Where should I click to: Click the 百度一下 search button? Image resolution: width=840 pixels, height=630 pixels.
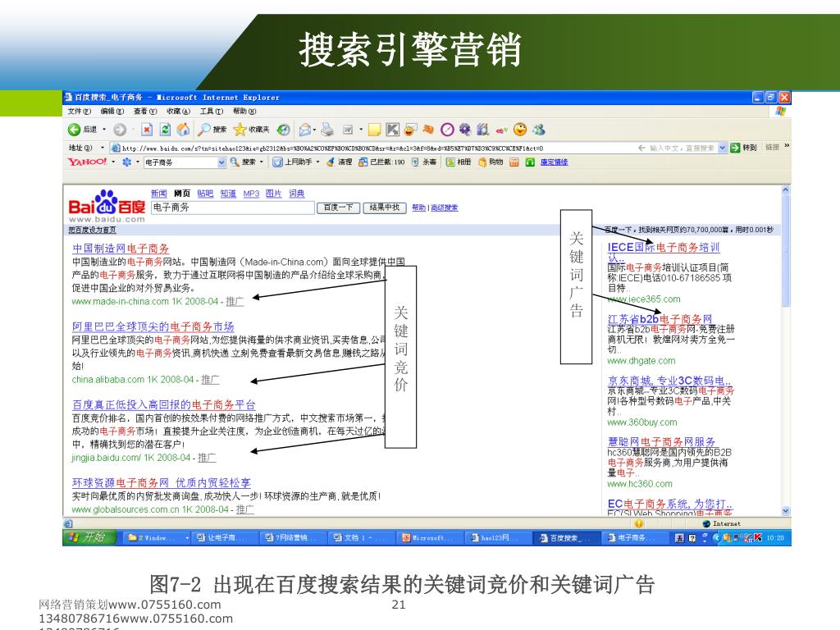click(338, 208)
